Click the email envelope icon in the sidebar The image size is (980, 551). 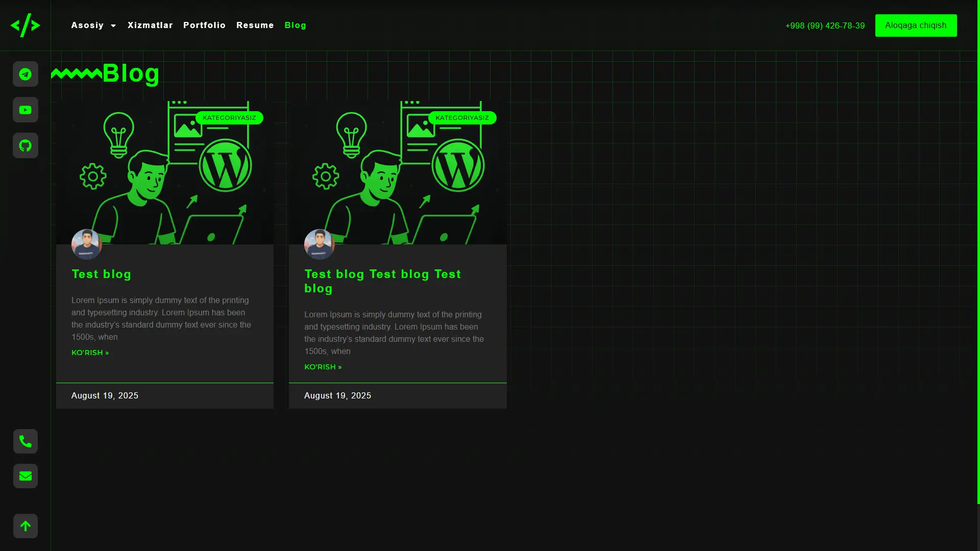25,475
